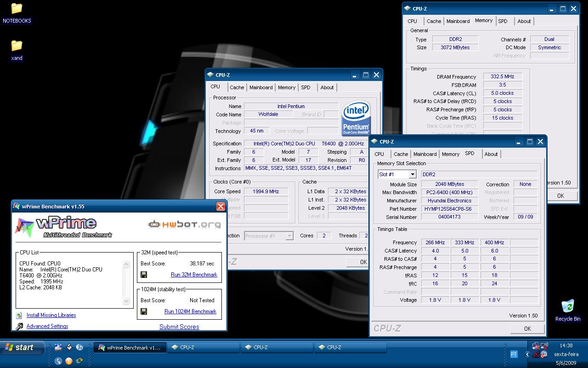This screenshot has width=588, height=368.
Task: Open Memory tab in the CPU-Z processor window
Action: [x=287, y=87]
